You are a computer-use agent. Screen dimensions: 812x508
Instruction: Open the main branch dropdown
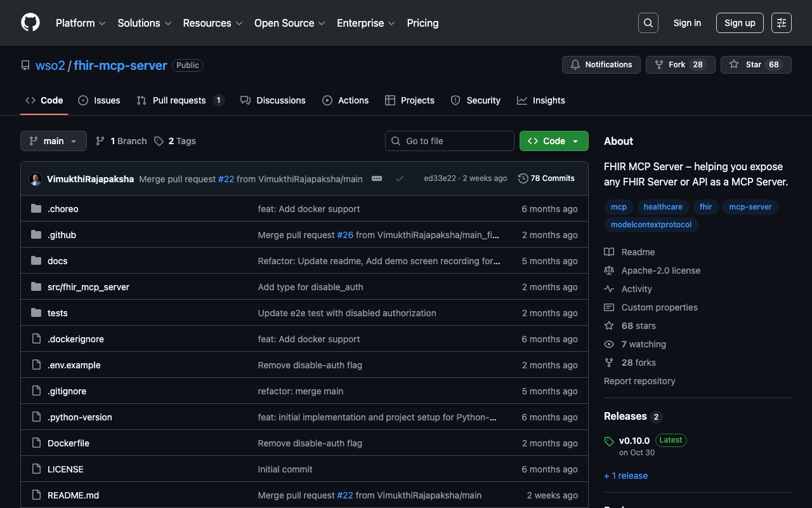[53, 141]
